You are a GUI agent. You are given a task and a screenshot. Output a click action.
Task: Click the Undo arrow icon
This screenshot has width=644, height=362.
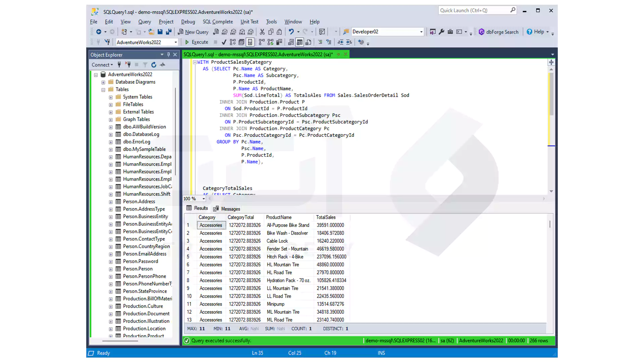point(291,32)
